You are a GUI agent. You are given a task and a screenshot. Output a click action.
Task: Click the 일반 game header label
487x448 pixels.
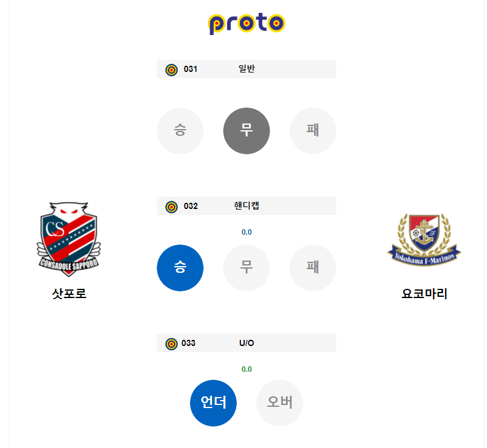coord(247,69)
